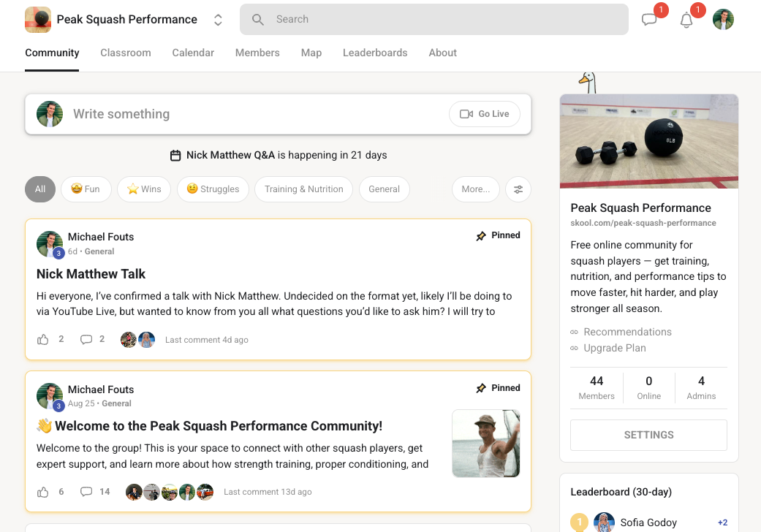View the 44 Members count
This screenshot has height=532, width=761.
(597, 388)
